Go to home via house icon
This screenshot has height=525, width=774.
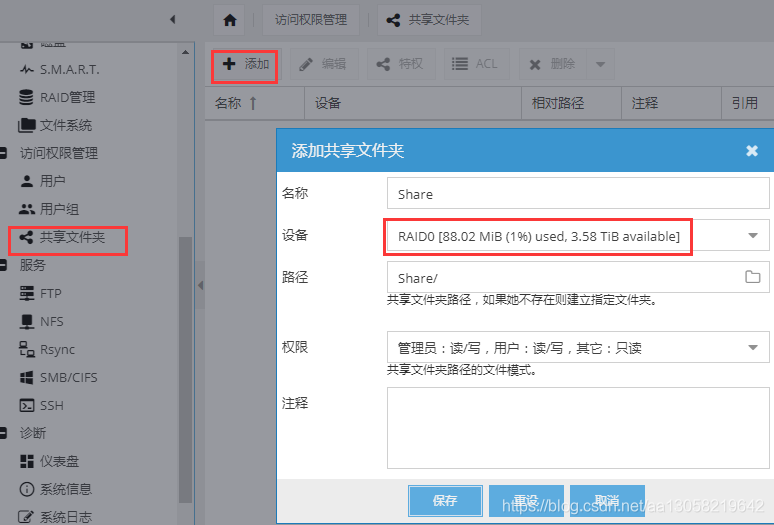tap(230, 20)
